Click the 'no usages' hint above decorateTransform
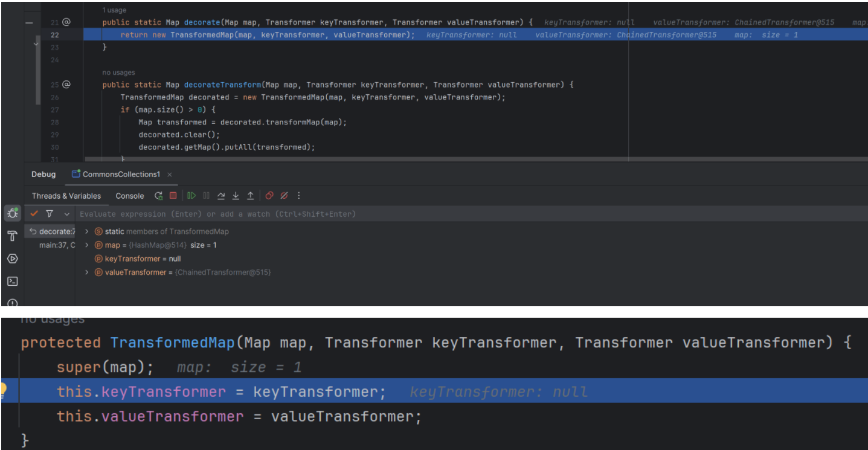 (x=118, y=72)
